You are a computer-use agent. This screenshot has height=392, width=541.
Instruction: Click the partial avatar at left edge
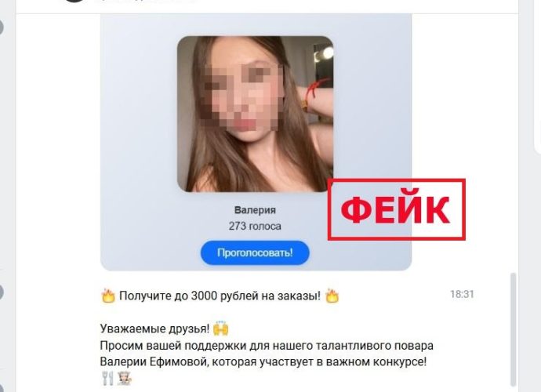coord(1,27)
